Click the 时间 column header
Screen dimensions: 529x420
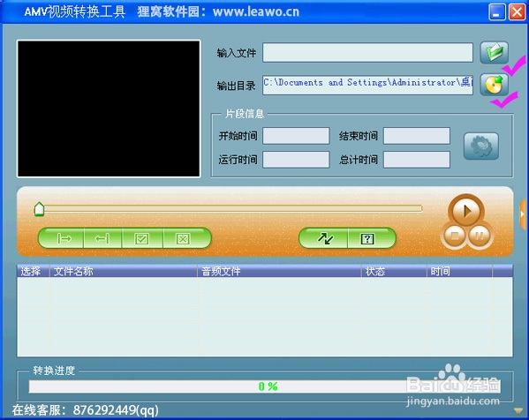pos(459,271)
